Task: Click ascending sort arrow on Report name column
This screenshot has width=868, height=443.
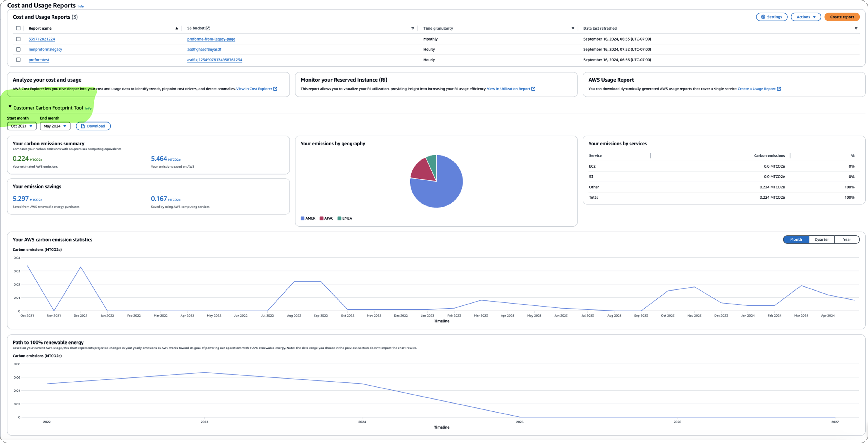Action: (x=176, y=28)
